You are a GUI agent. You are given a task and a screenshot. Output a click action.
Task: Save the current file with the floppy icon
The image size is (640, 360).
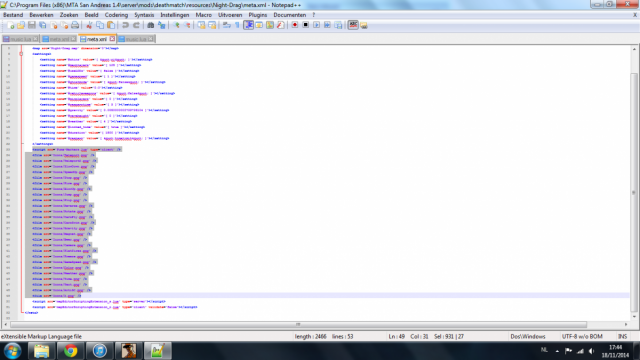point(32,25)
